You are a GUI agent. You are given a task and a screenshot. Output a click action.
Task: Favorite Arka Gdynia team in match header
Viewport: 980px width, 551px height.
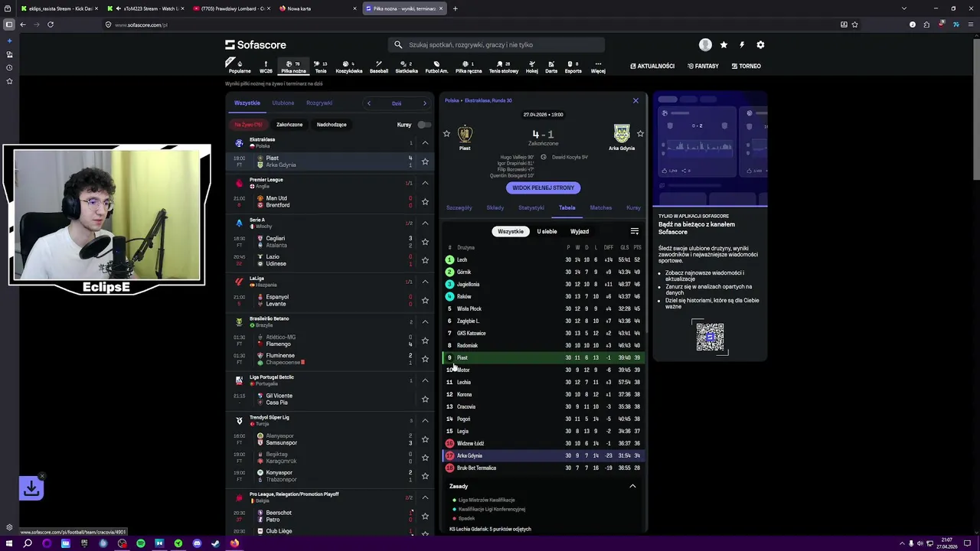coord(640,134)
